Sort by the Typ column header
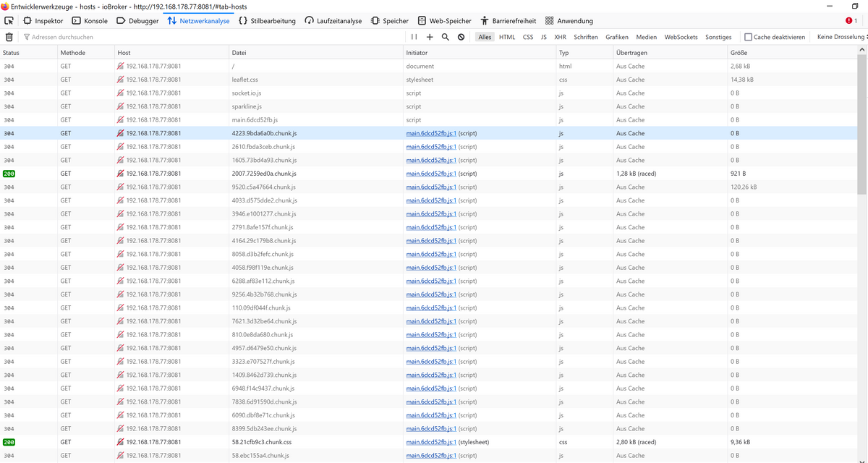Image resolution: width=868 pixels, height=463 pixels. tap(585, 53)
